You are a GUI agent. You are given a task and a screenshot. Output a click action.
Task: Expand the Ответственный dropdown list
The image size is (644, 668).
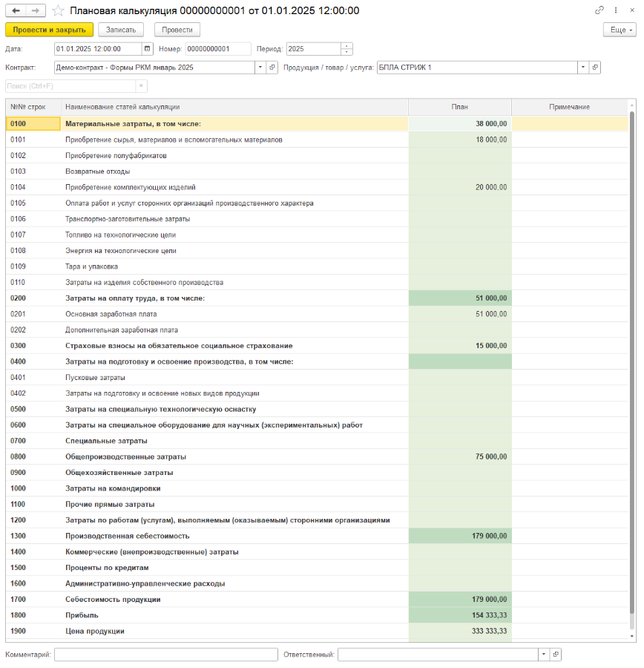[x=544, y=655]
